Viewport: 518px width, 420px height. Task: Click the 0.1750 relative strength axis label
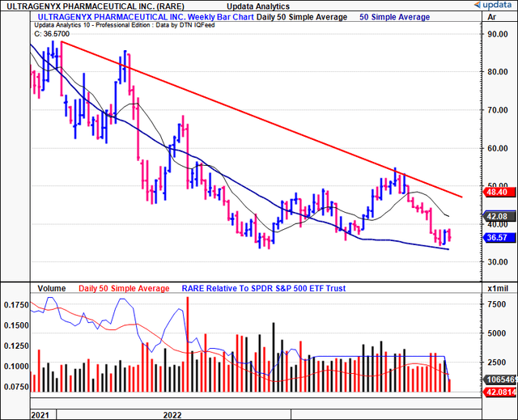tap(16, 305)
